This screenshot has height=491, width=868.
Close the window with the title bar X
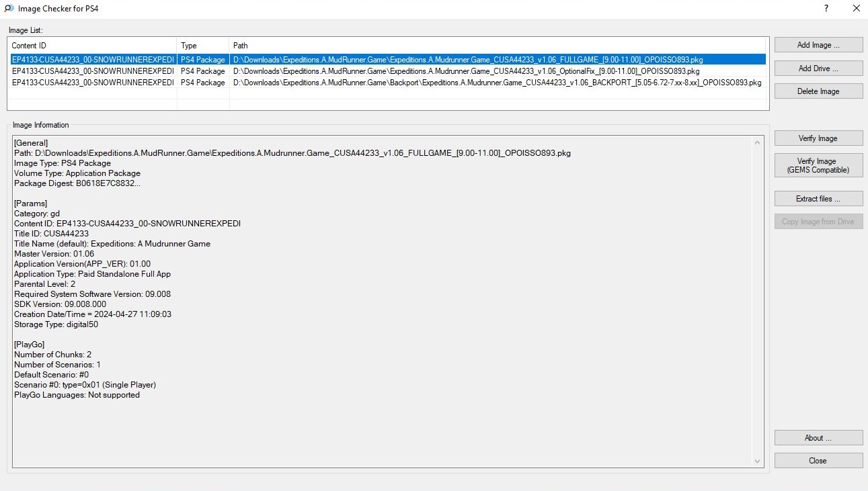[x=856, y=9]
